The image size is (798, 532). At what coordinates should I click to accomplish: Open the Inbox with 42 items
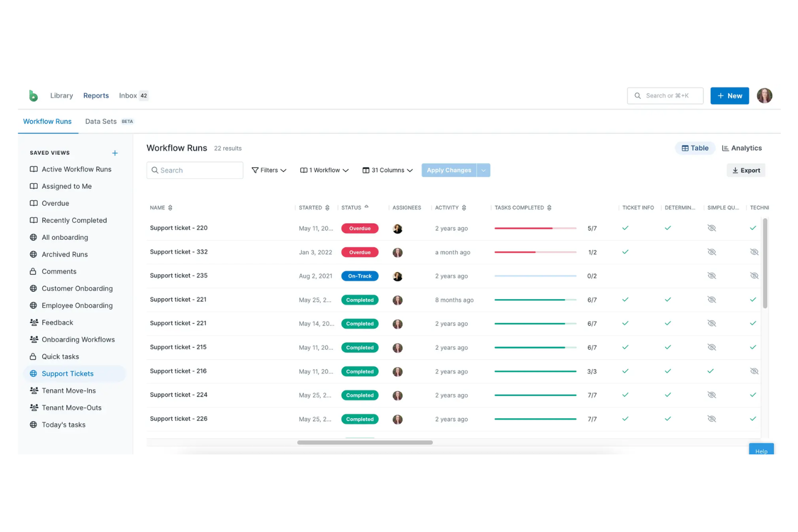click(133, 95)
